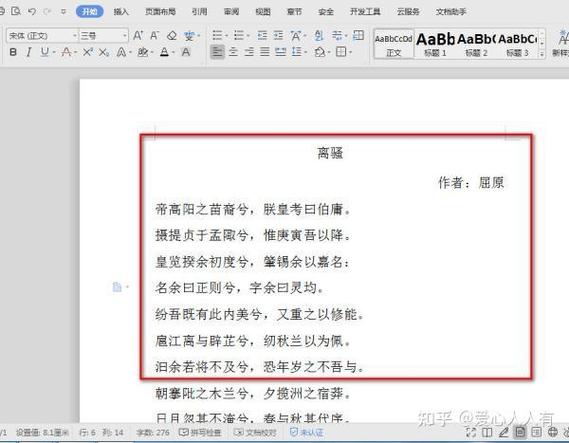This screenshot has width=569, height=443.
Task: Enable center alignment
Action: pyautogui.click(x=233, y=52)
